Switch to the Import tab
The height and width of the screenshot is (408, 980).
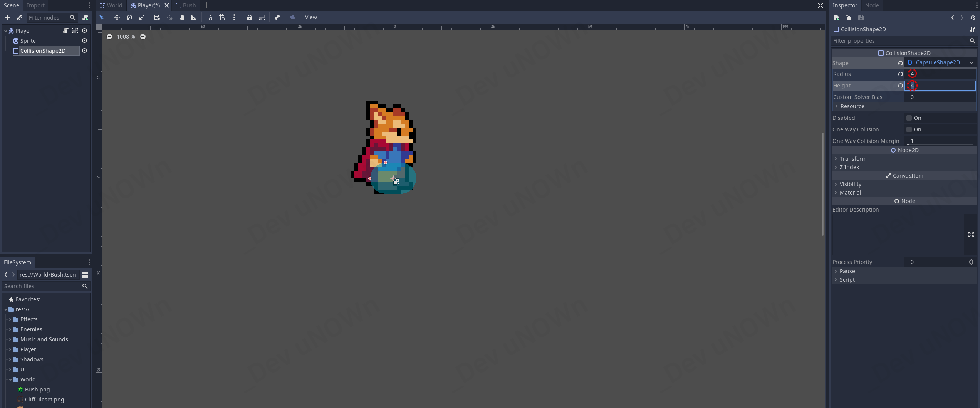pyautogui.click(x=36, y=5)
